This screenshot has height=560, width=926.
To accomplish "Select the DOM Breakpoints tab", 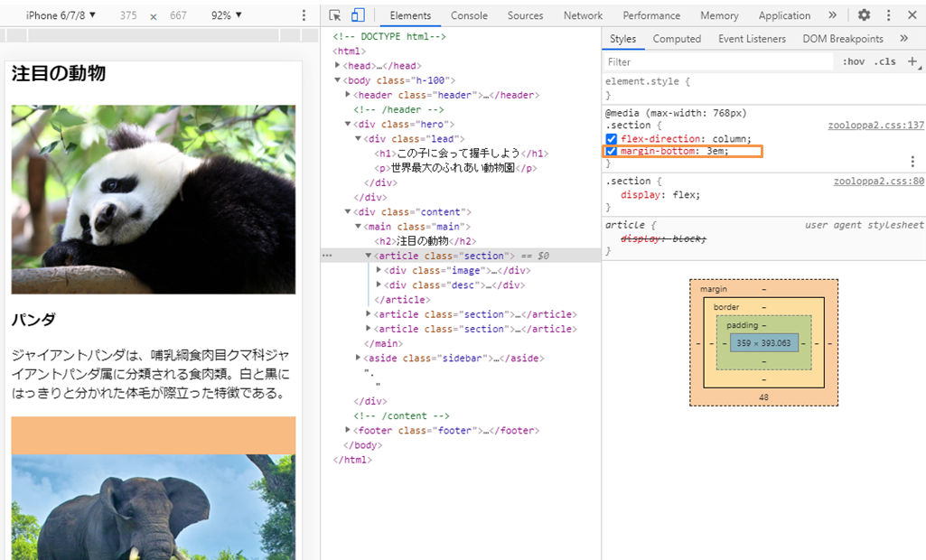I will [843, 39].
